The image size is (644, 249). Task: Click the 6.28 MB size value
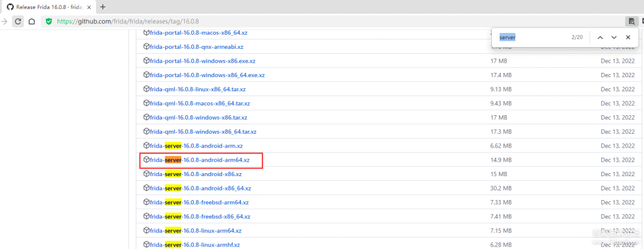click(x=501, y=245)
